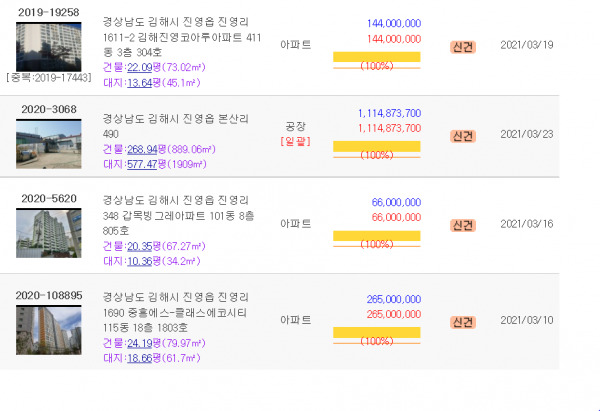The height and width of the screenshot is (411, 600).
Task: Click the land area 577.47평 link
Action: (142, 165)
